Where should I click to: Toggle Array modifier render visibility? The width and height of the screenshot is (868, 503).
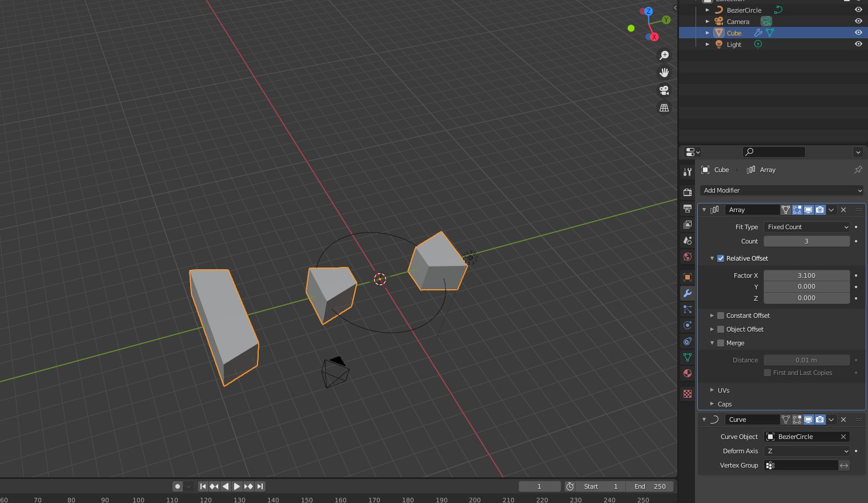coord(820,210)
